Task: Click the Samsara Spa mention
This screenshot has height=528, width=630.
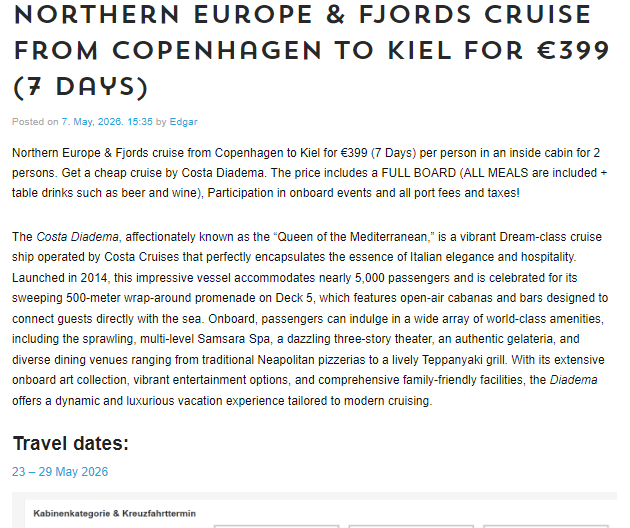Action: [233, 339]
